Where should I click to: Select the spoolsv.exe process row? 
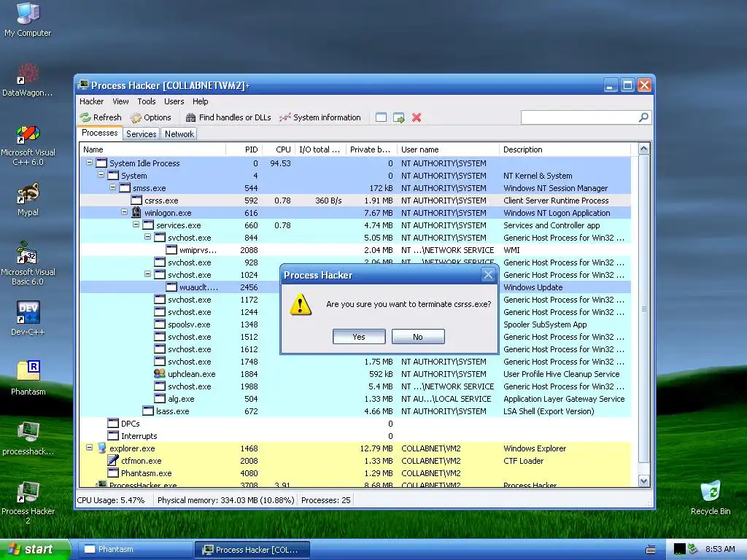pos(355,324)
